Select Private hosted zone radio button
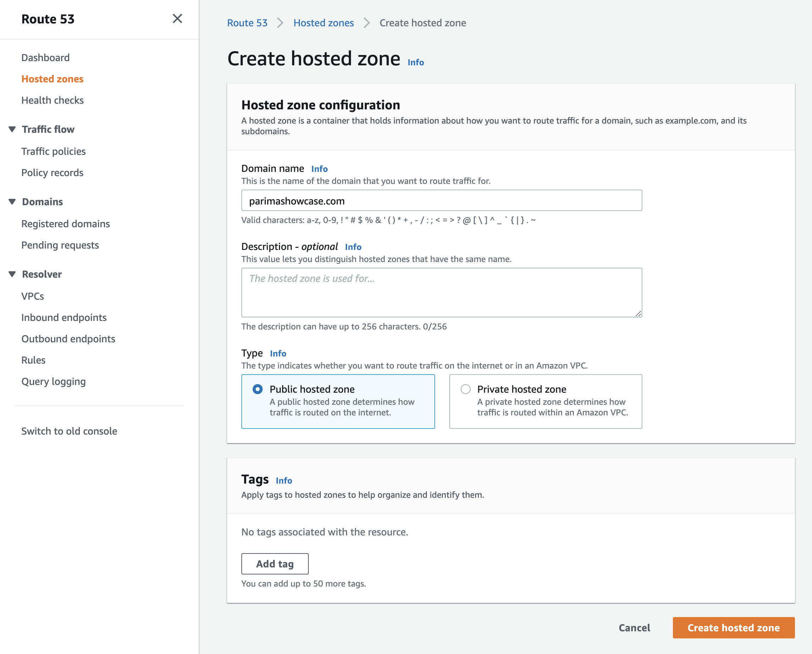 466,389
